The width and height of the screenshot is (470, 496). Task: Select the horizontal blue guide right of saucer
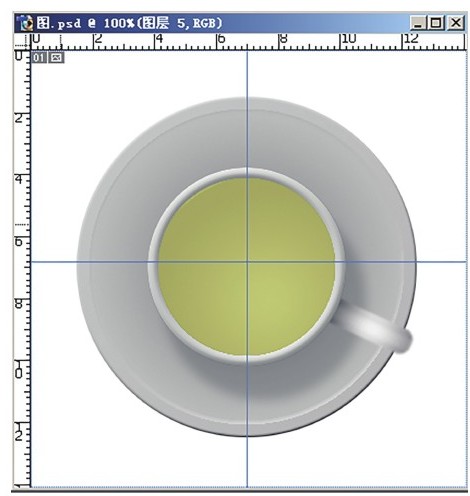[441, 262]
